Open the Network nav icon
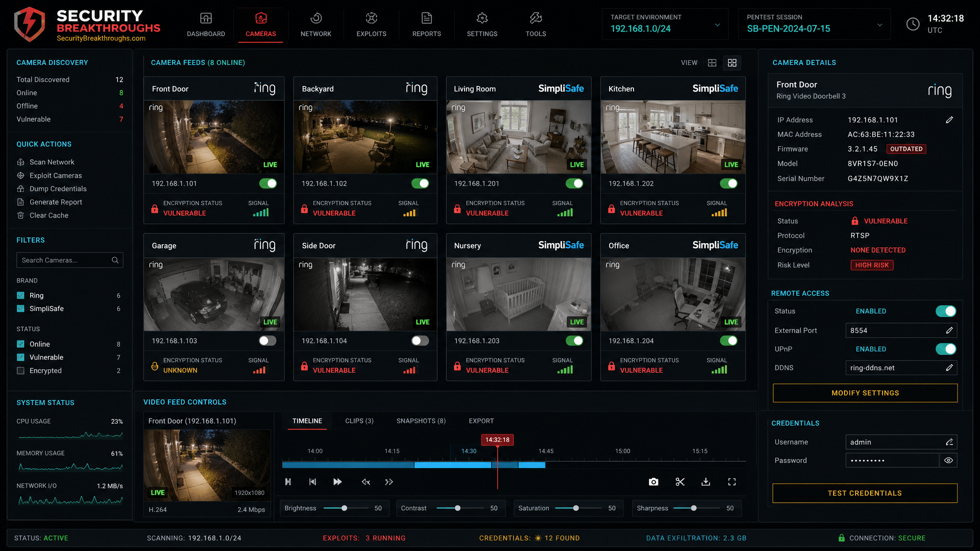This screenshot has width=980, height=551. [x=316, y=18]
